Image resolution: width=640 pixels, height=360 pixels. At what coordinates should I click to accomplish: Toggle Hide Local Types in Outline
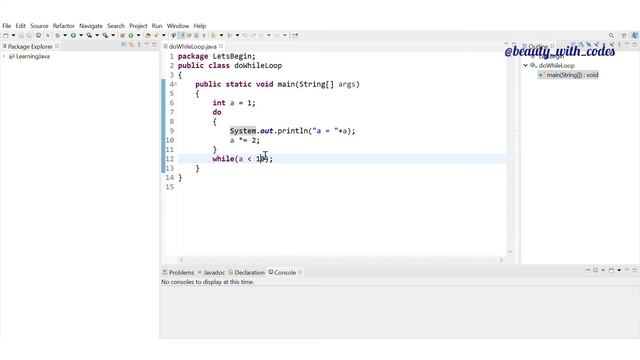[x=611, y=44]
